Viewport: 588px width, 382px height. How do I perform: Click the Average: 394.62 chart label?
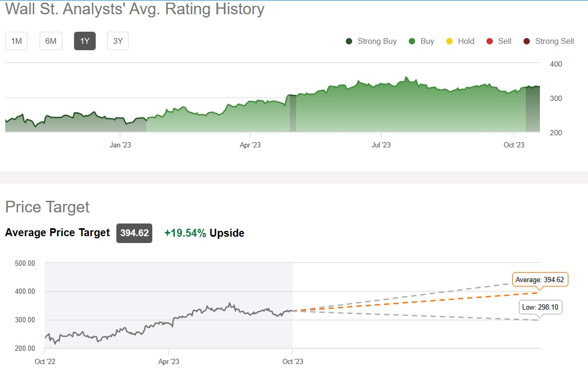point(540,279)
